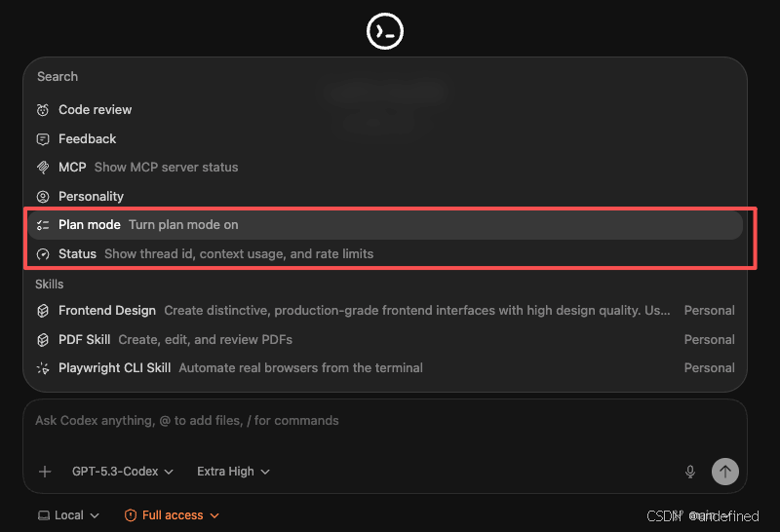The width and height of the screenshot is (780, 532).
Task: Open the GPT-5.3-Codex model dropdown
Action: [x=123, y=472]
